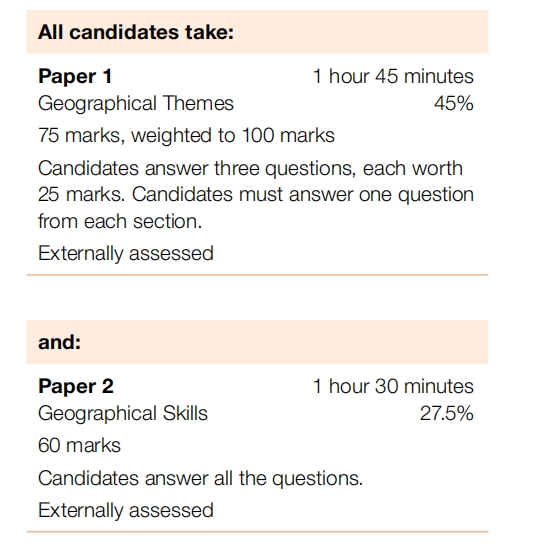Click the 'All candidates take:' header
This screenshot has width=546, height=547.
(136, 32)
